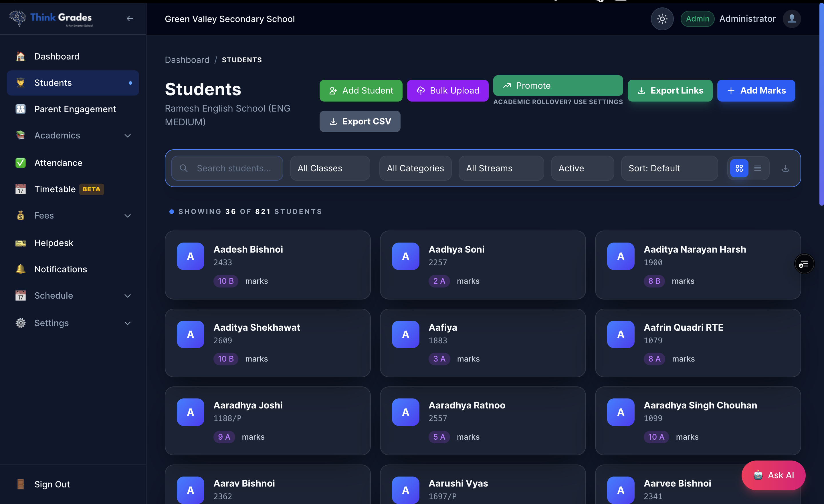Select Students in the sidebar
The height and width of the screenshot is (504, 824).
tap(73, 83)
